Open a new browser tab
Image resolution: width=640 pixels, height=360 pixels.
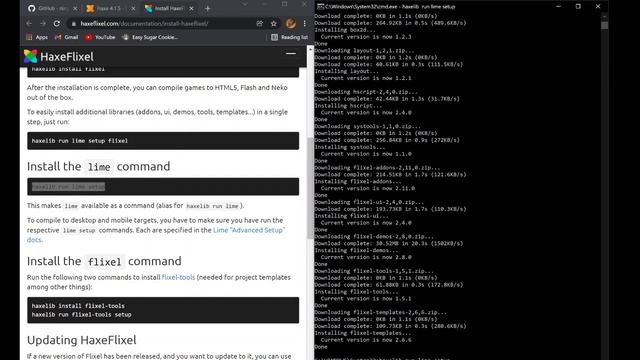point(207,8)
